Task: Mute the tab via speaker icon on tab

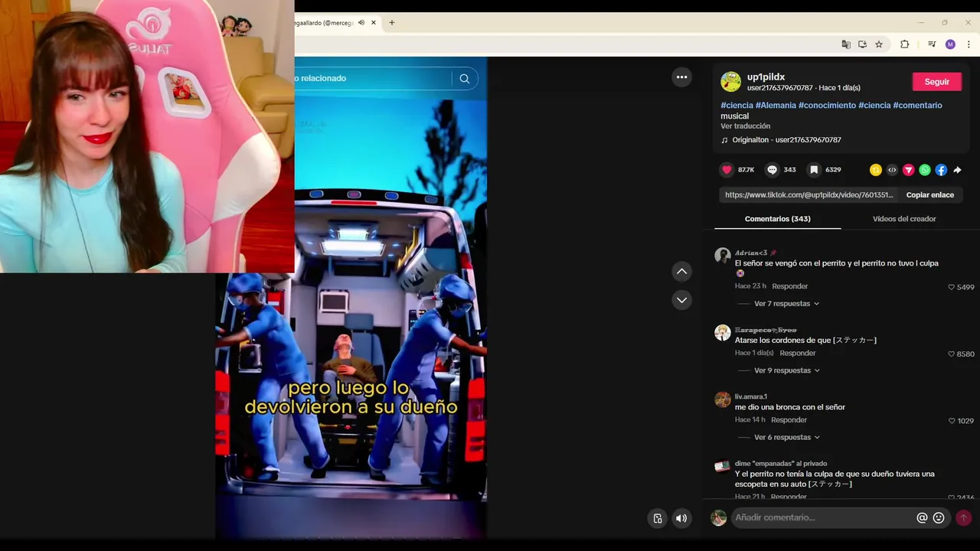Action: [x=361, y=23]
